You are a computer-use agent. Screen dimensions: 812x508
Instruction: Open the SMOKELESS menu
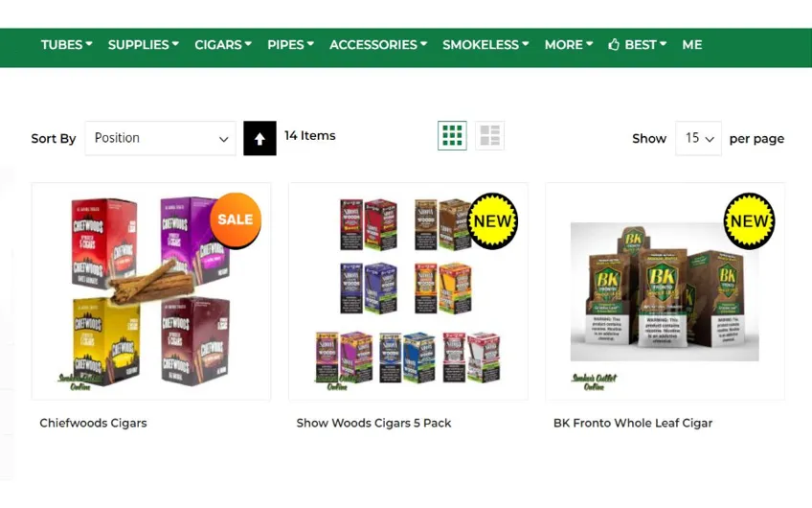pyautogui.click(x=485, y=45)
